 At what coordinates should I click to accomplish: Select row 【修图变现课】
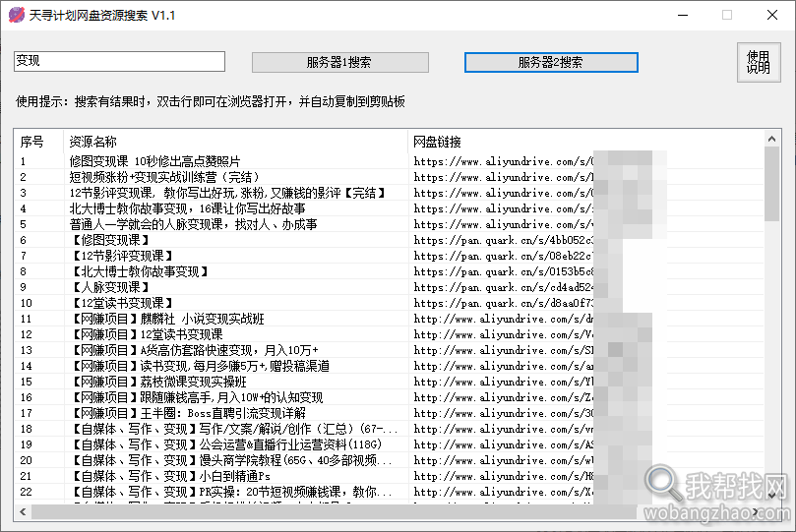390,240
